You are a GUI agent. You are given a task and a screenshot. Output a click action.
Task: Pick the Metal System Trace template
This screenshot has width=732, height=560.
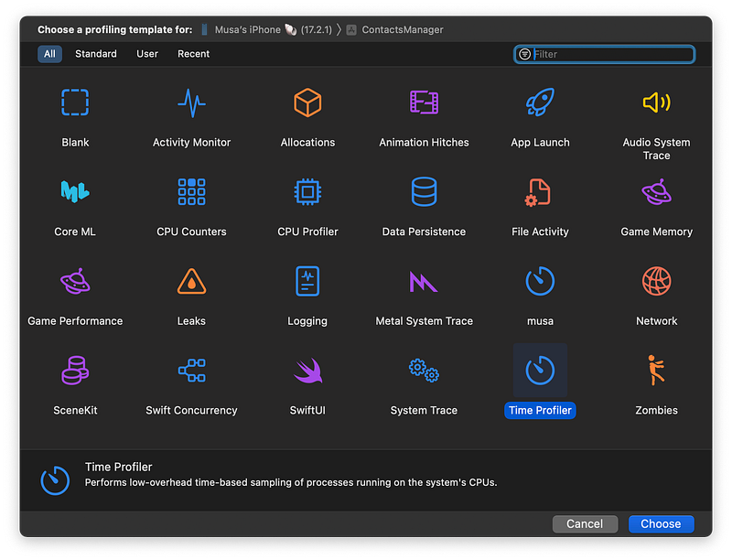coord(424,282)
